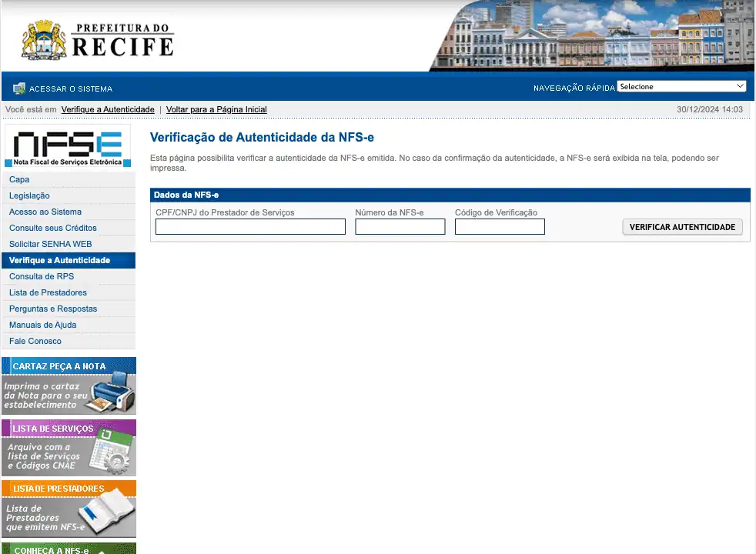Follow the Voltar para a Página Inicial link

[216, 110]
